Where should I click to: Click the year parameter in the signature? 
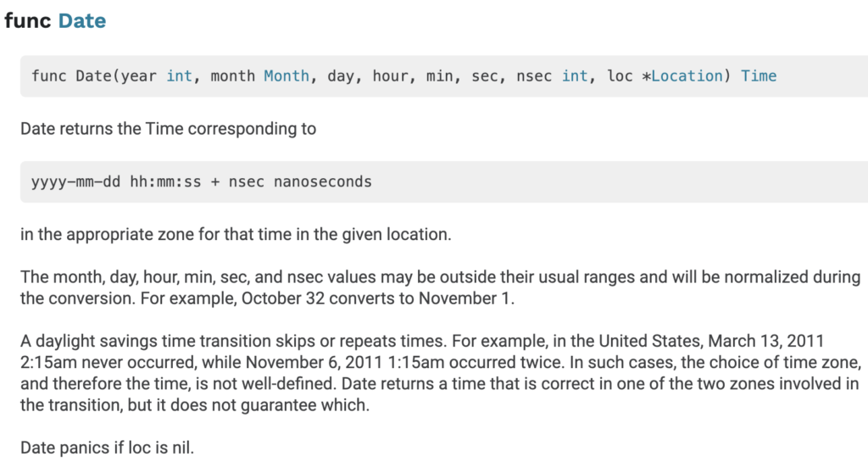click(x=138, y=76)
